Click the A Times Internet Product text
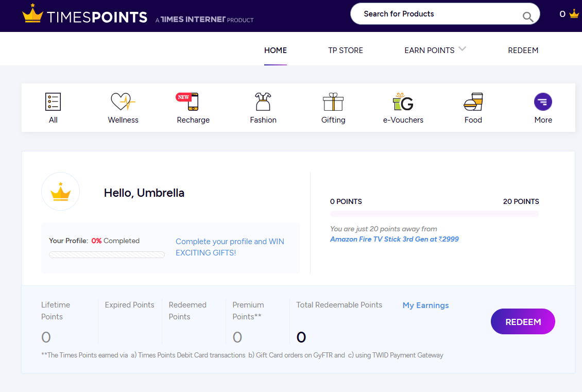 204,20
